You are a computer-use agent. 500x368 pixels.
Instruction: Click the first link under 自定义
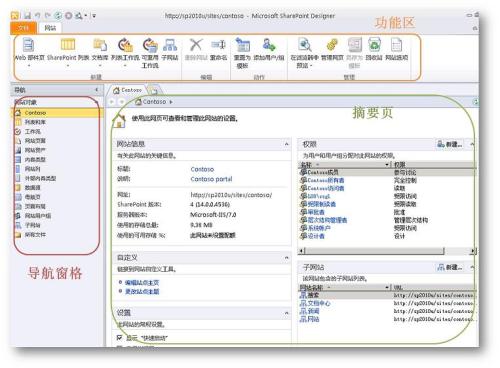(x=142, y=283)
